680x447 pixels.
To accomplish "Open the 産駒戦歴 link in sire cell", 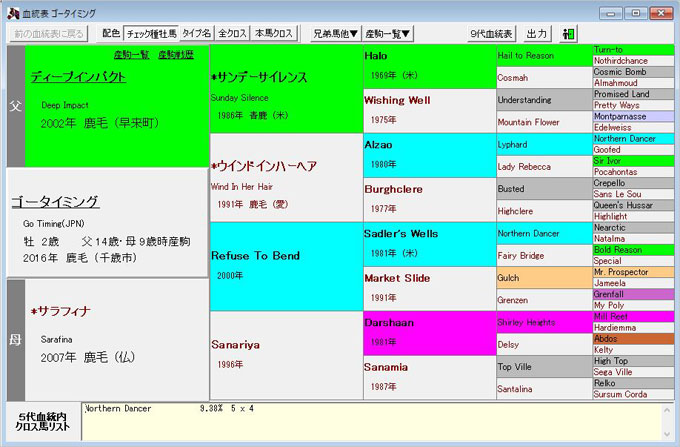I will point(176,55).
